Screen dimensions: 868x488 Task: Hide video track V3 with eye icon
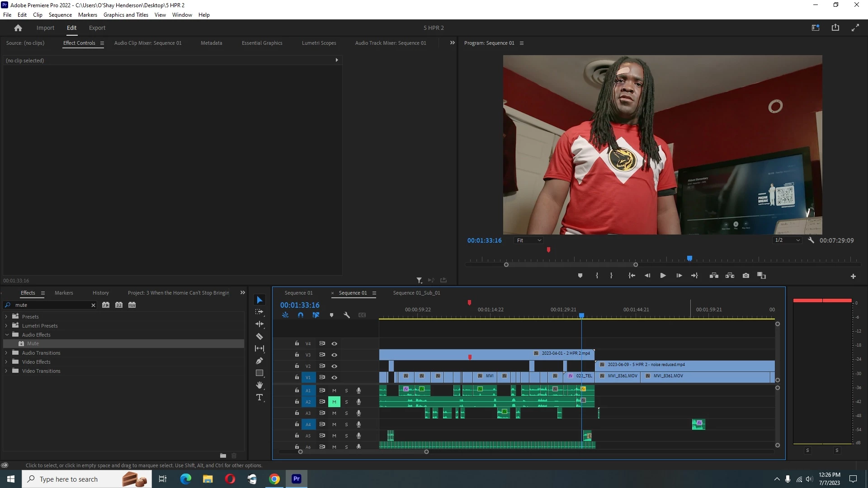[335, 355]
